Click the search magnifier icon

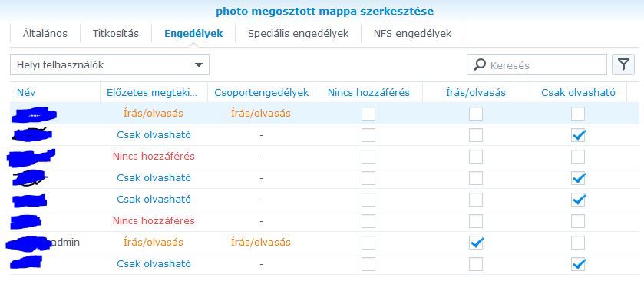(x=479, y=65)
